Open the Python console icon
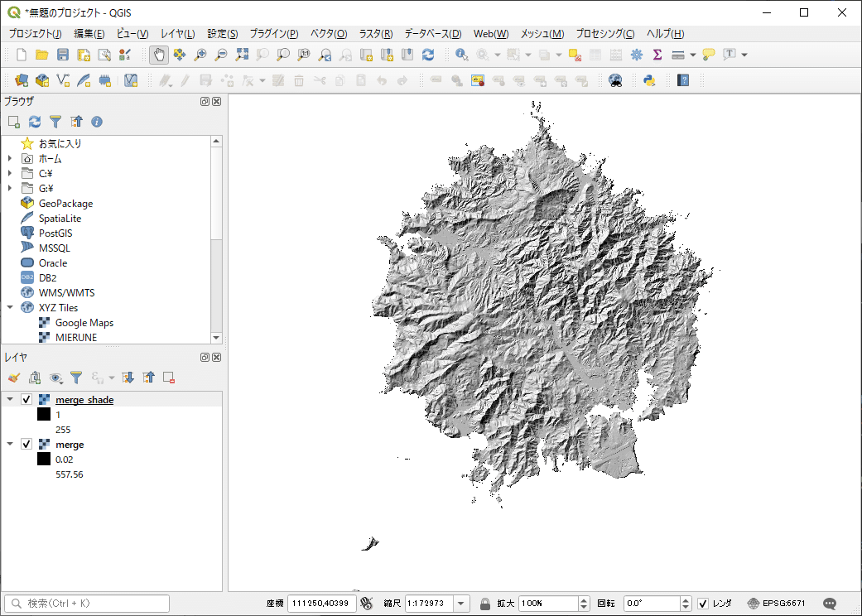The image size is (862, 616). coord(649,80)
